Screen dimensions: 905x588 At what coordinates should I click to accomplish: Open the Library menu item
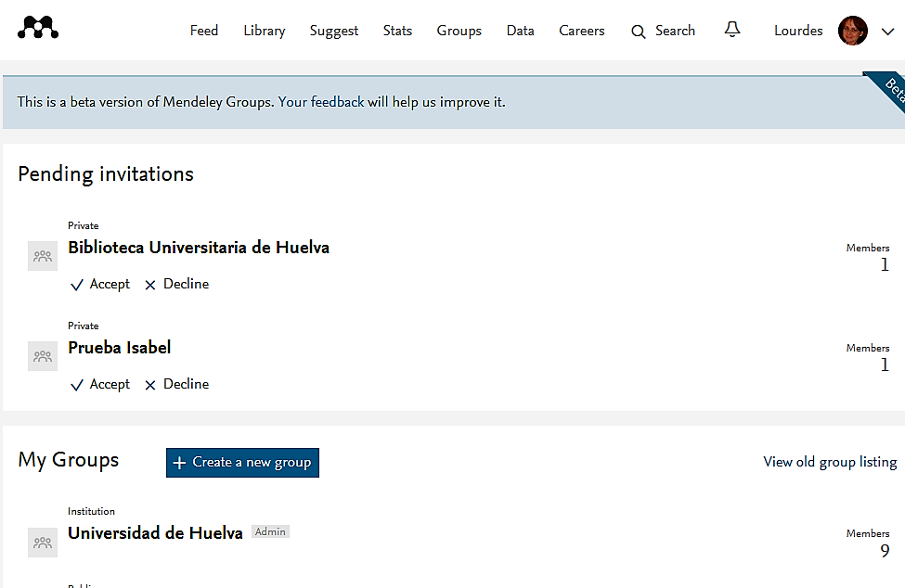265,32
